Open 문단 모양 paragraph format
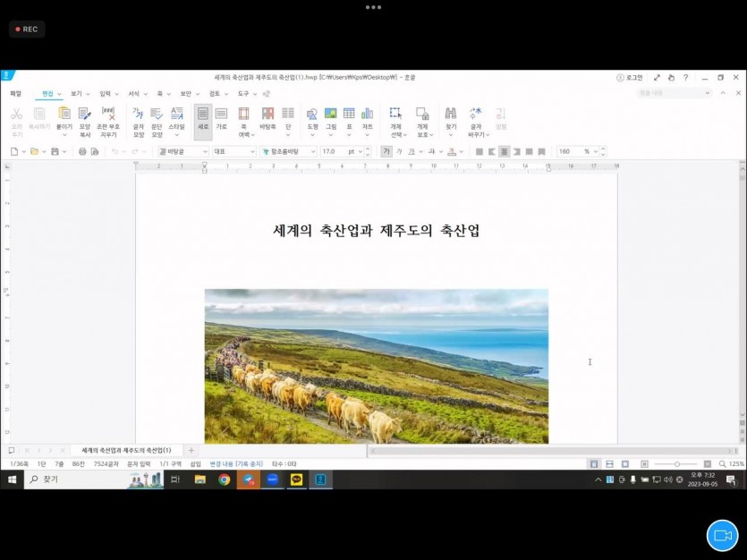The width and height of the screenshot is (747, 560). coord(157,122)
